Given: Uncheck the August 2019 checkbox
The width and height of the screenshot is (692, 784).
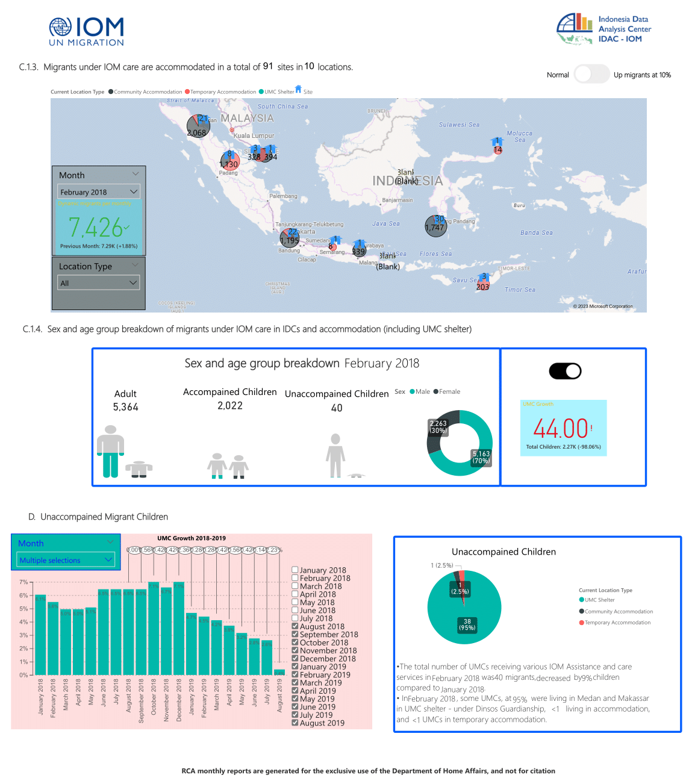Looking at the screenshot, I should point(295,723).
